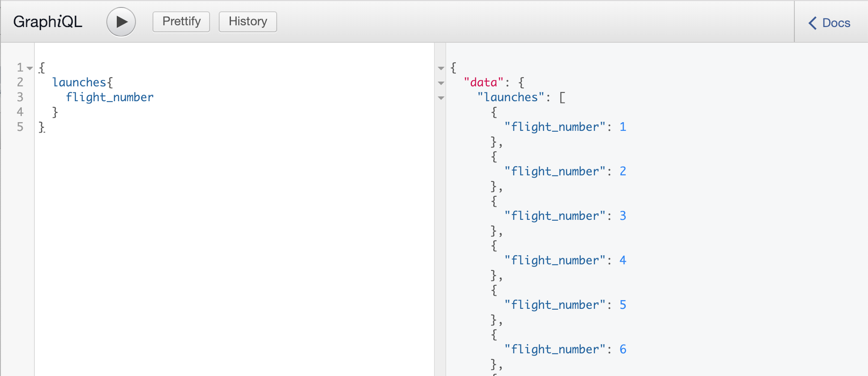Click line number 5 in the gutter

pyautogui.click(x=20, y=127)
